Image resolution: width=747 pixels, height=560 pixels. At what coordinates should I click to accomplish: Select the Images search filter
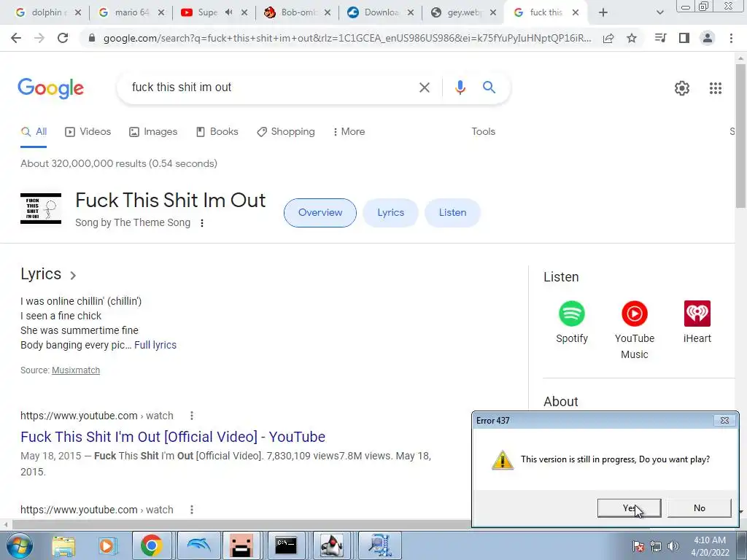tap(153, 131)
